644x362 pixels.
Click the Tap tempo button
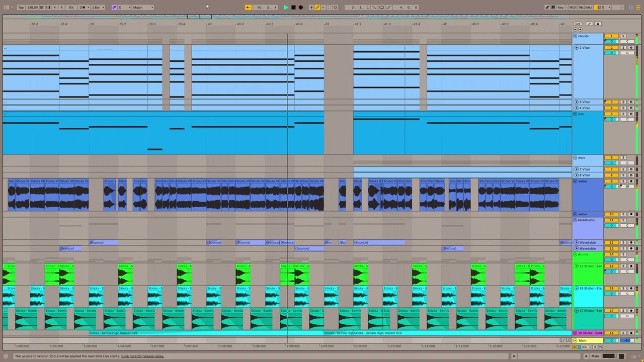pos(21,8)
